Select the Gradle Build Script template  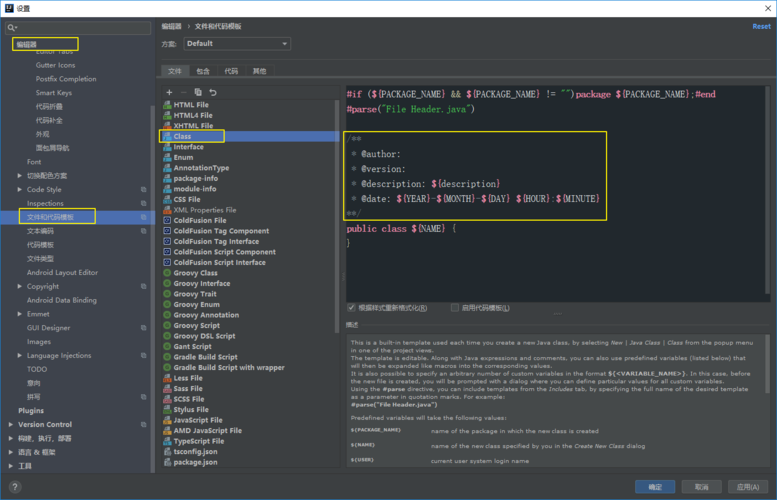205,357
